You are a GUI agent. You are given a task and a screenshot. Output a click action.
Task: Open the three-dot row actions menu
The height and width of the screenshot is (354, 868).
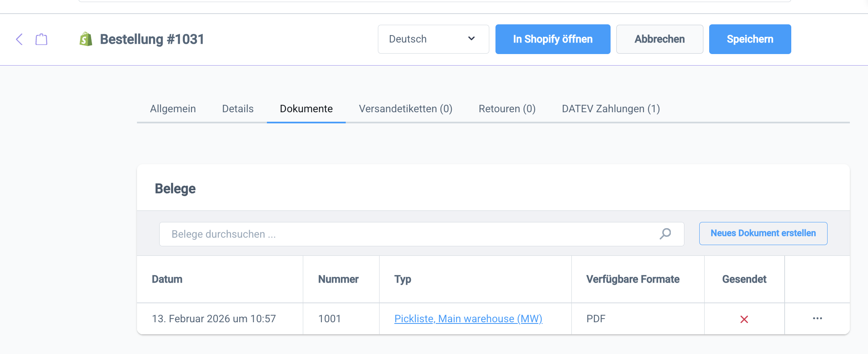[x=817, y=319]
